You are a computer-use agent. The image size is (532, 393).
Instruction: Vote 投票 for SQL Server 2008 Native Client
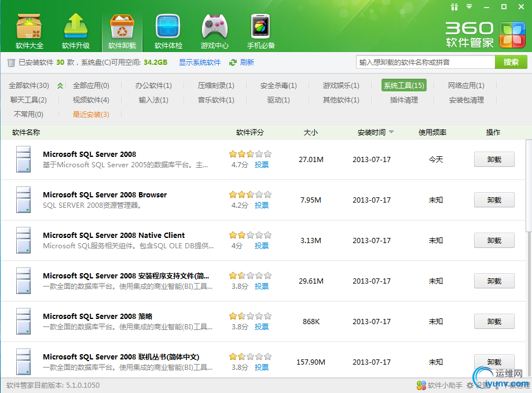pos(262,245)
